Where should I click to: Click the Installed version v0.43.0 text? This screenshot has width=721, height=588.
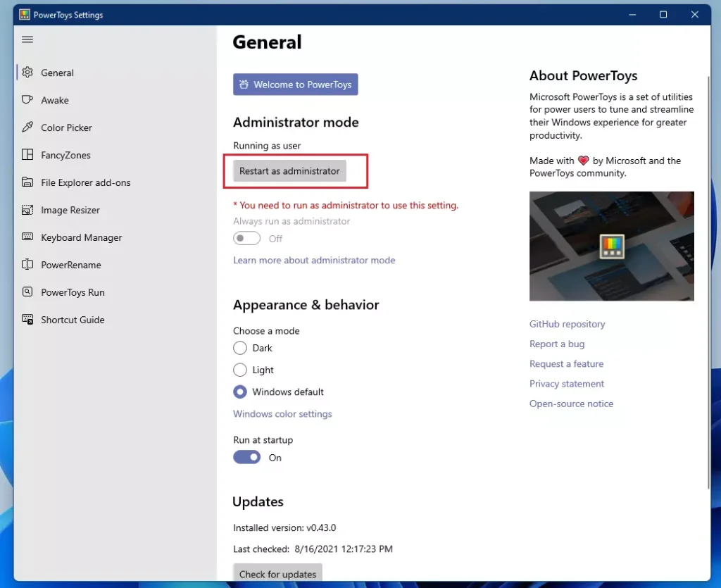(x=284, y=527)
